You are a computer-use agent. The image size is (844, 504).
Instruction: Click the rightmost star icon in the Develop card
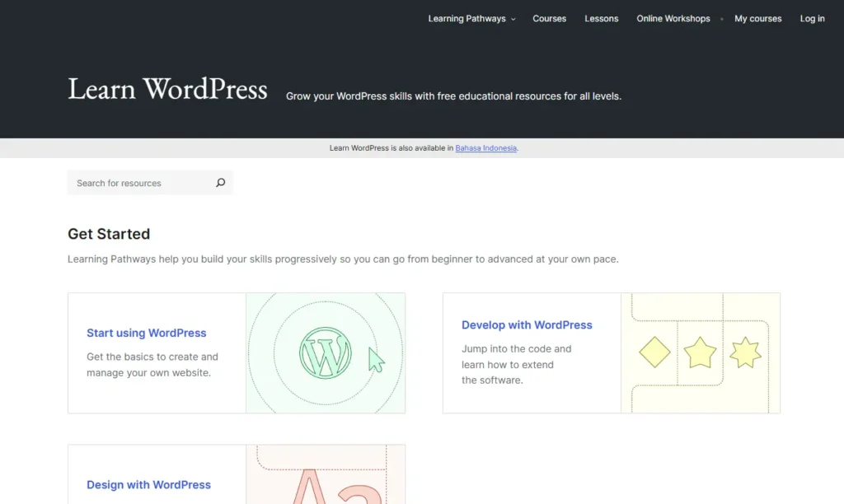coord(745,352)
